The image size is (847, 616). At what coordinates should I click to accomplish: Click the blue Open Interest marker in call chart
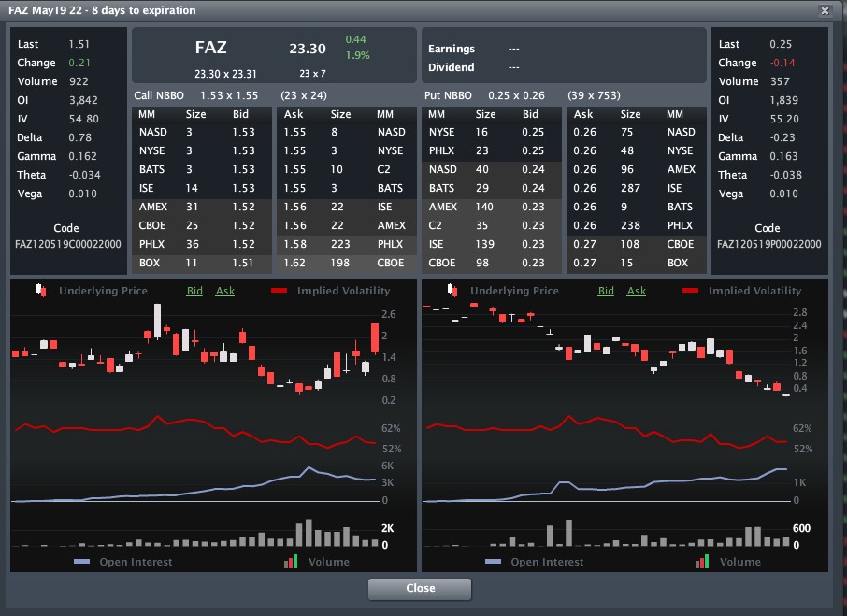tap(81, 562)
